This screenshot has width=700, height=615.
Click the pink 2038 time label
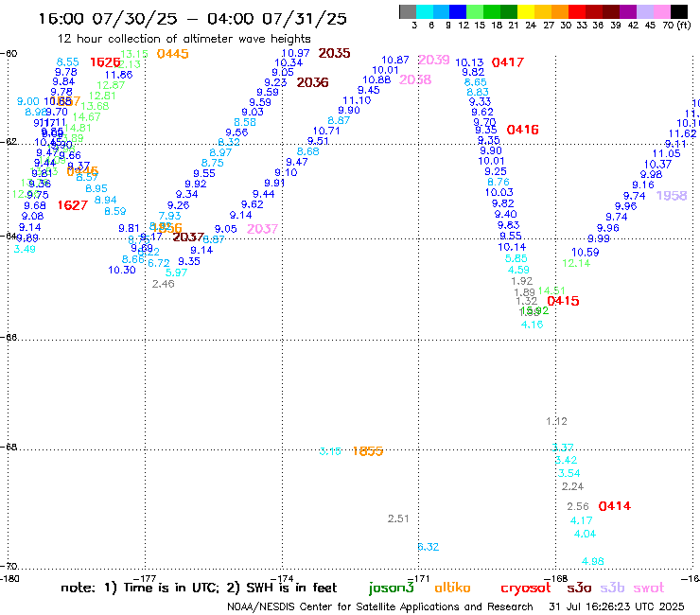coord(415,79)
